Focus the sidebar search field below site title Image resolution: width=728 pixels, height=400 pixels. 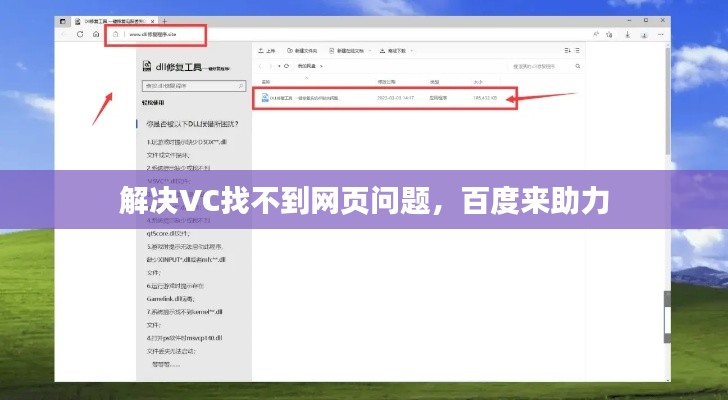[194, 86]
